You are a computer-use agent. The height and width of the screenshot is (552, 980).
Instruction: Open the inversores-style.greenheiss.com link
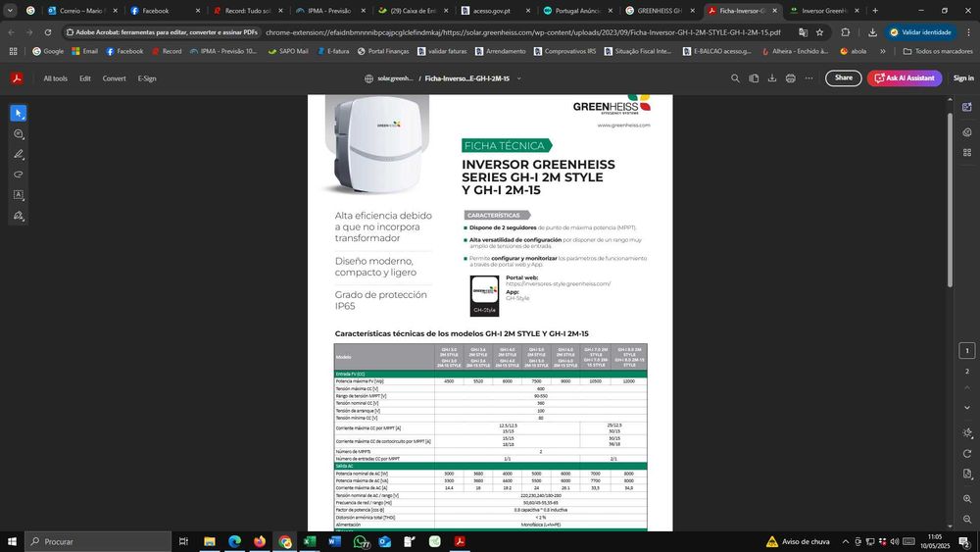pyautogui.click(x=559, y=283)
